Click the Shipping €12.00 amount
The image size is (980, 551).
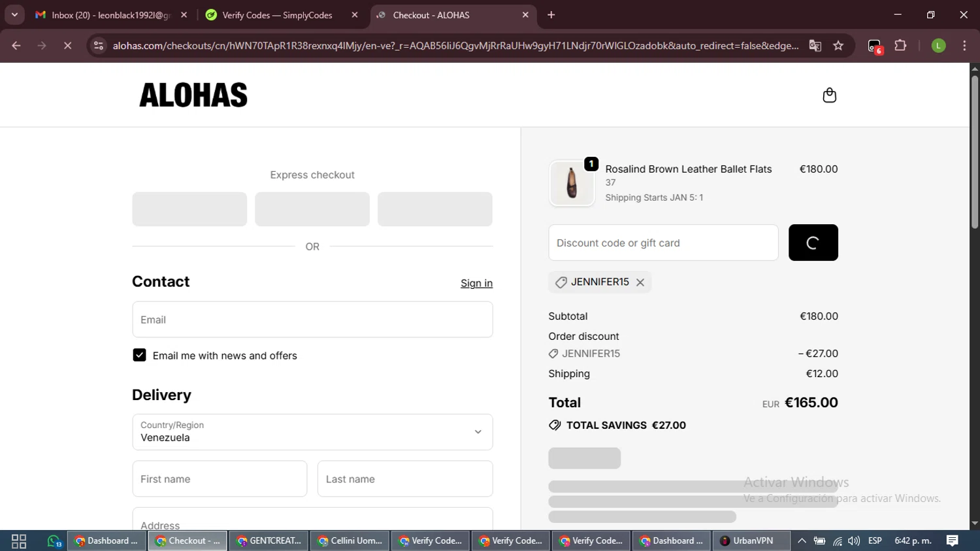[822, 374]
